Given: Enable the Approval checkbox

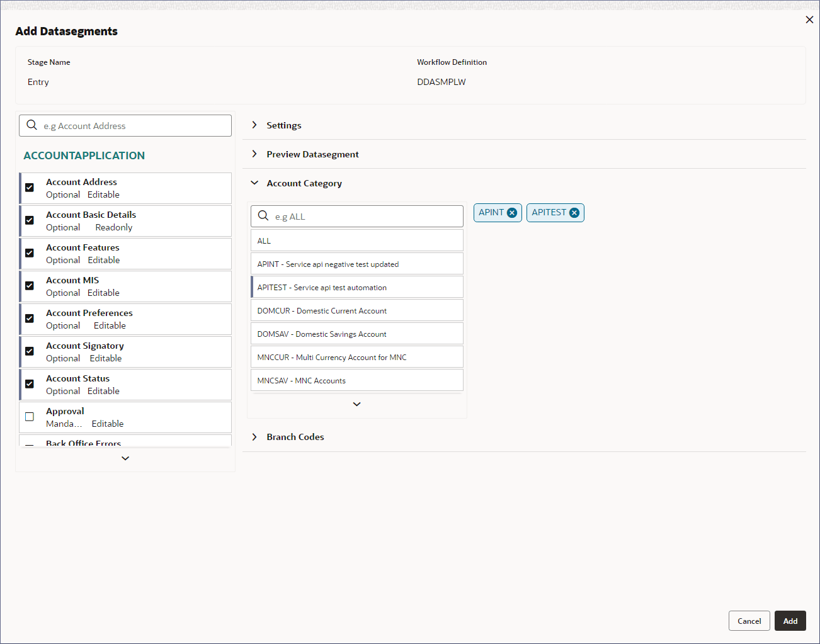Looking at the screenshot, I should 30,417.
